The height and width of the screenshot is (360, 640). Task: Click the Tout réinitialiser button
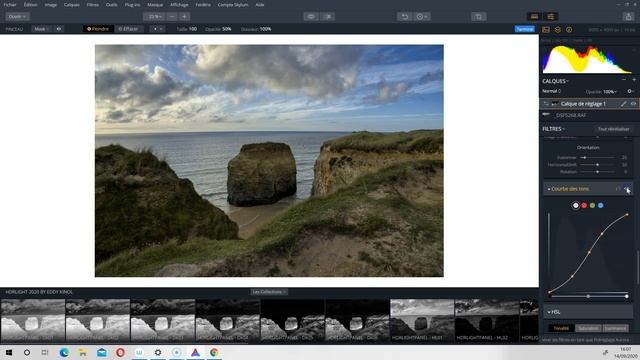(x=613, y=129)
